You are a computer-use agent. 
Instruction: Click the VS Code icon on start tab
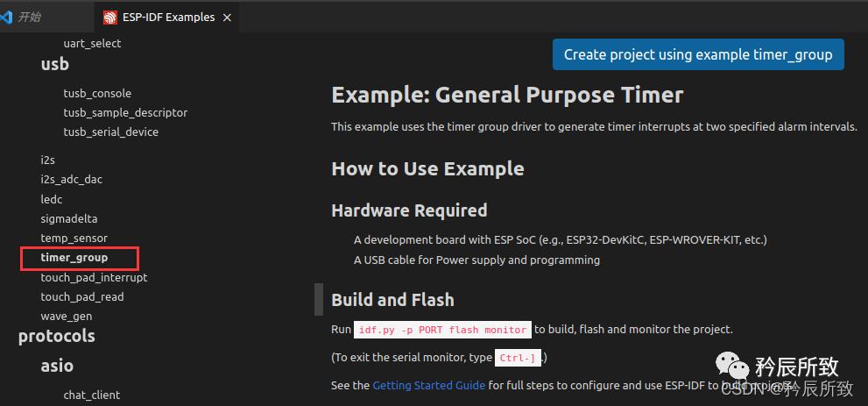coord(7,18)
